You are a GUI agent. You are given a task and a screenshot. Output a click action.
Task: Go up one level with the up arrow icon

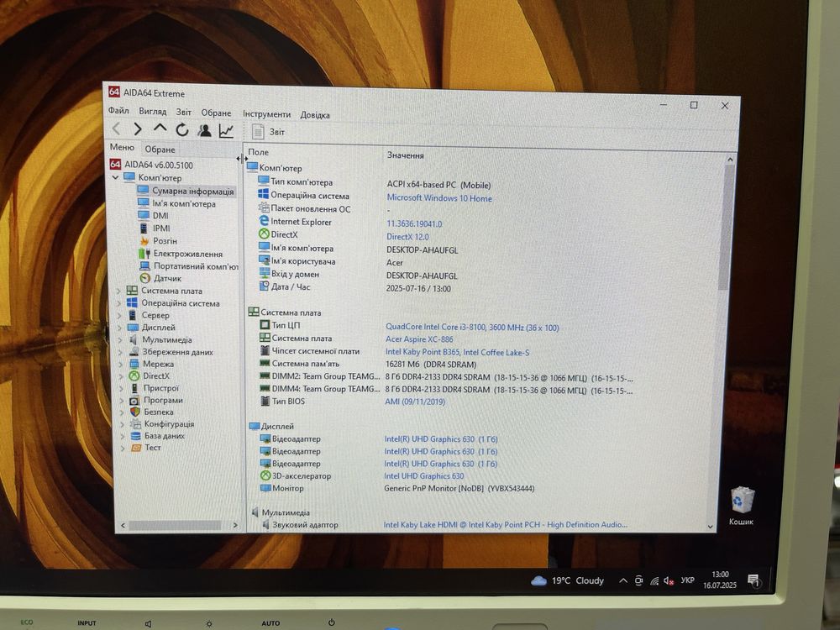[x=160, y=129]
